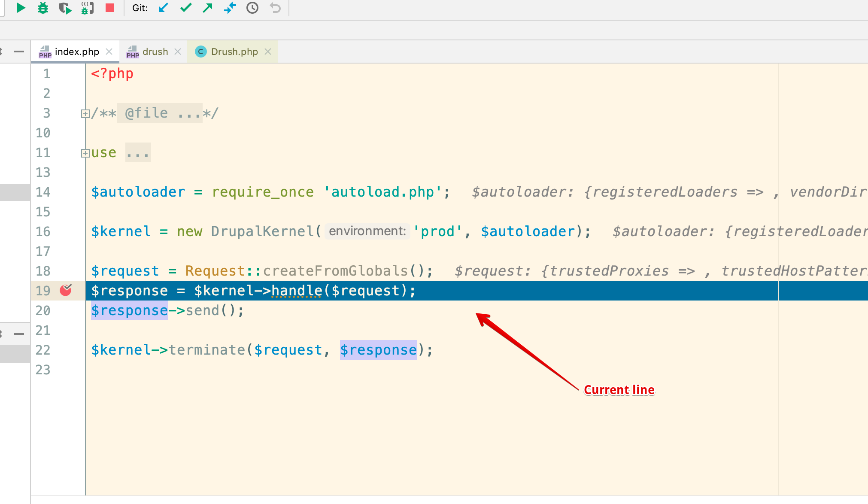Viewport: 868px width, 504px height.
Task: Click createFromGlobals on line 18
Action: [335, 271]
